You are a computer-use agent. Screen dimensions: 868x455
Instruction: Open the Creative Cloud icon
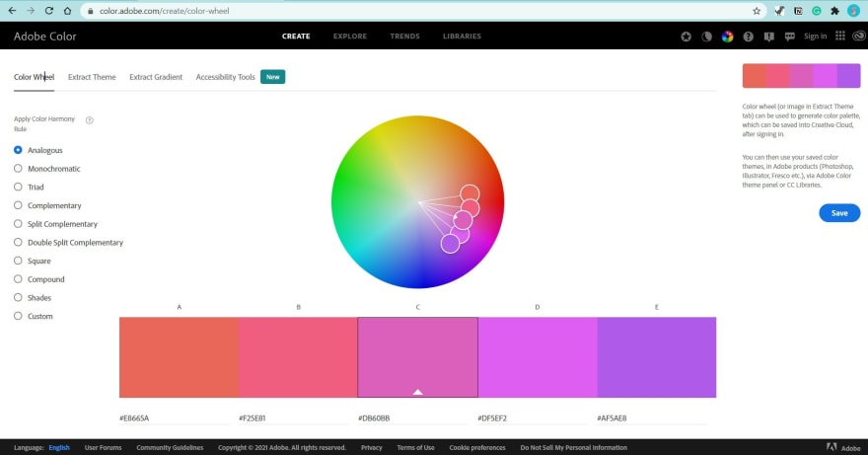coord(859,36)
